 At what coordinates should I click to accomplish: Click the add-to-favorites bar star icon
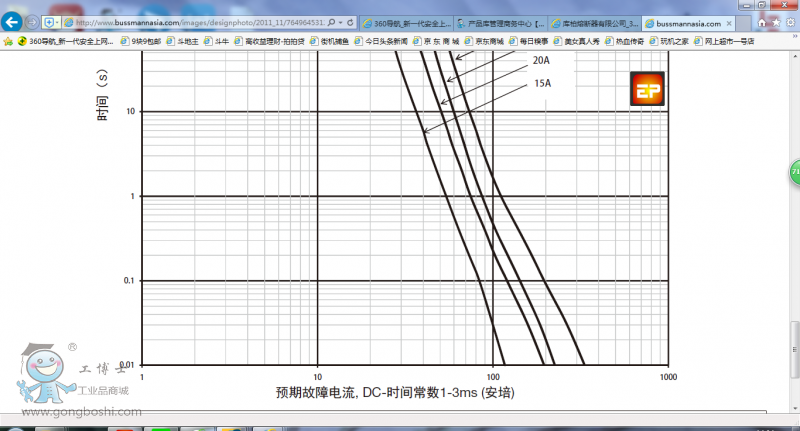coord(8,42)
